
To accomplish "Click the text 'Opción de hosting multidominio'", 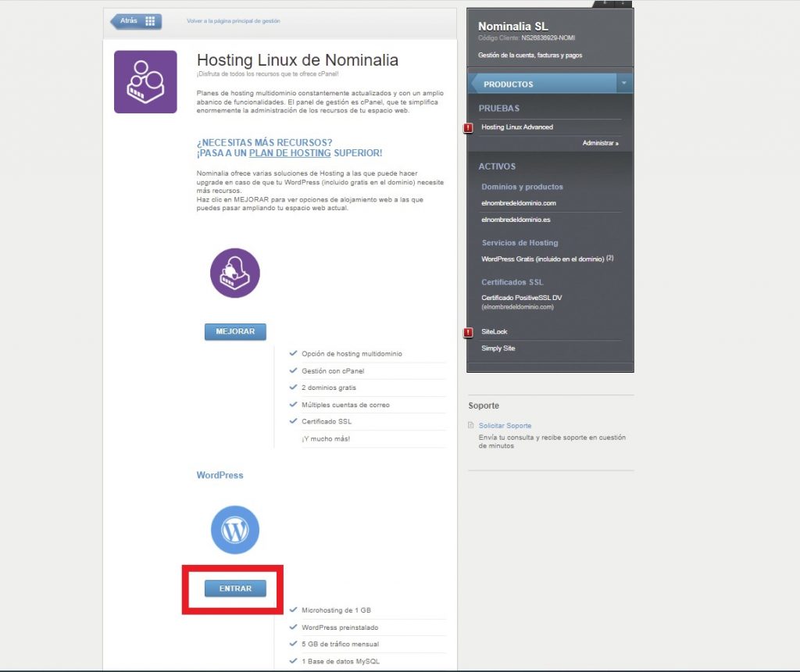I will (x=352, y=354).
